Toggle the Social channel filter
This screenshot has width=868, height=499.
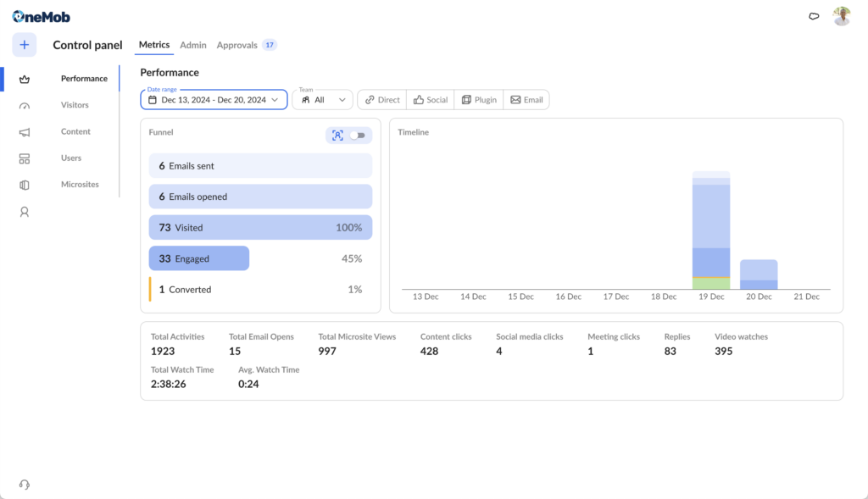click(430, 100)
